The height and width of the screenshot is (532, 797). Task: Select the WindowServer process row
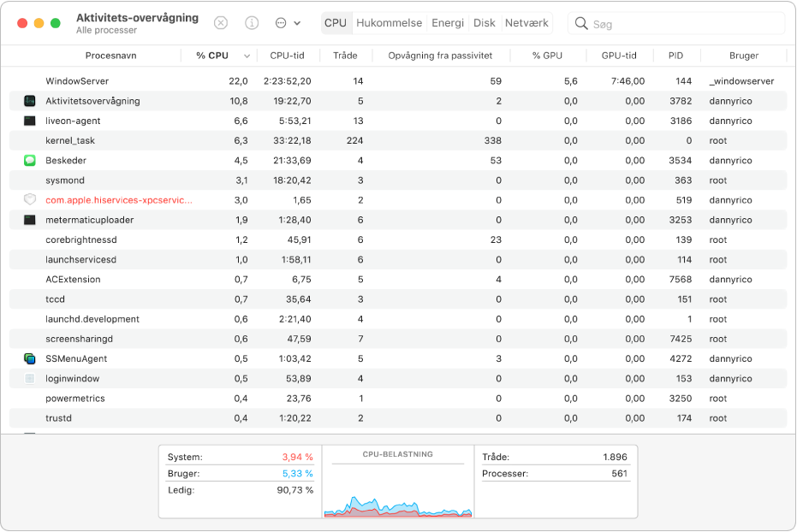pos(398,81)
